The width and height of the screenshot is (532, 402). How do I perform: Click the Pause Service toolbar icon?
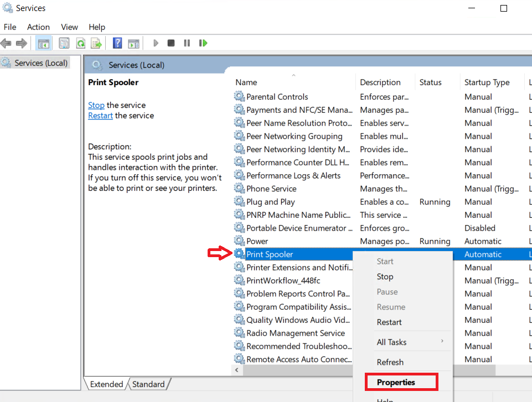click(187, 43)
